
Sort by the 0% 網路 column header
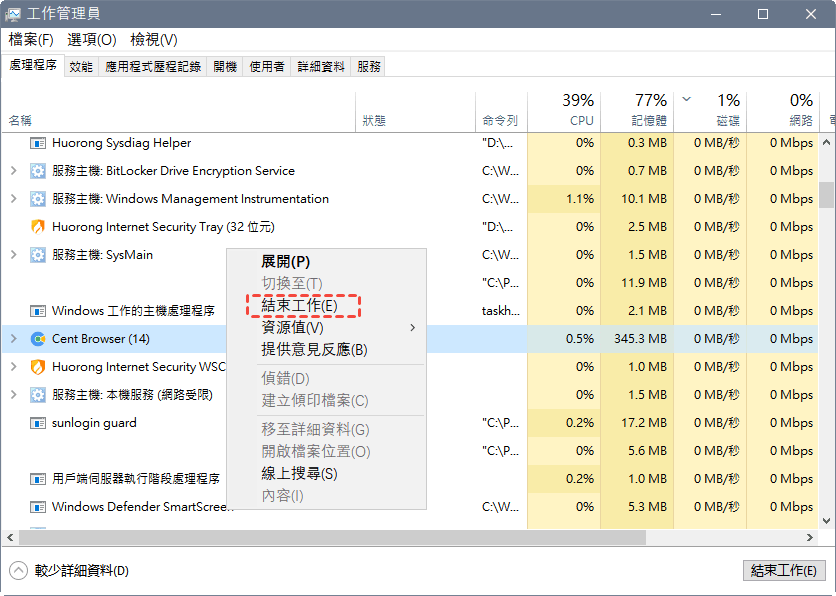point(783,112)
